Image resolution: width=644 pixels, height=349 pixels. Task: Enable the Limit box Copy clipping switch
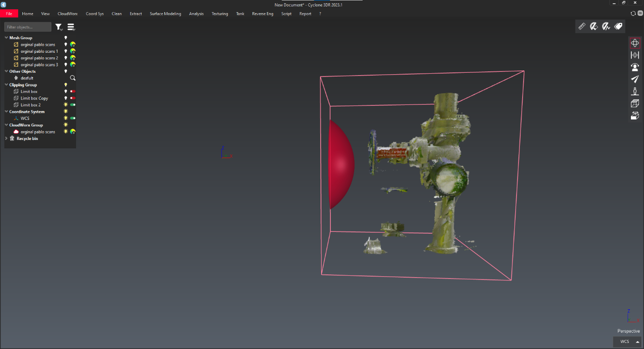coord(73,98)
